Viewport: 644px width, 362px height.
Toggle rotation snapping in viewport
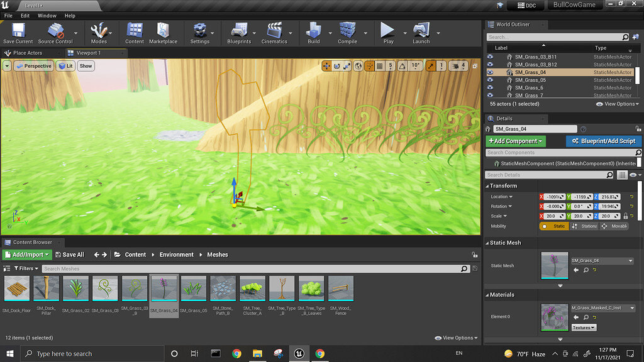[x=402, y=65]
